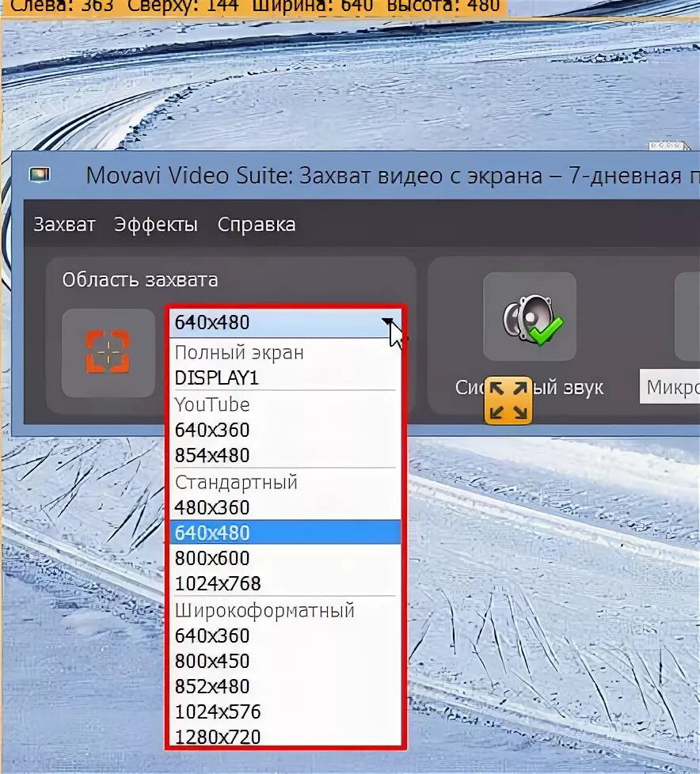Choose 640x360 under Широкоформатный group
This screenshot has height=774, width=700.
(286, 636)
